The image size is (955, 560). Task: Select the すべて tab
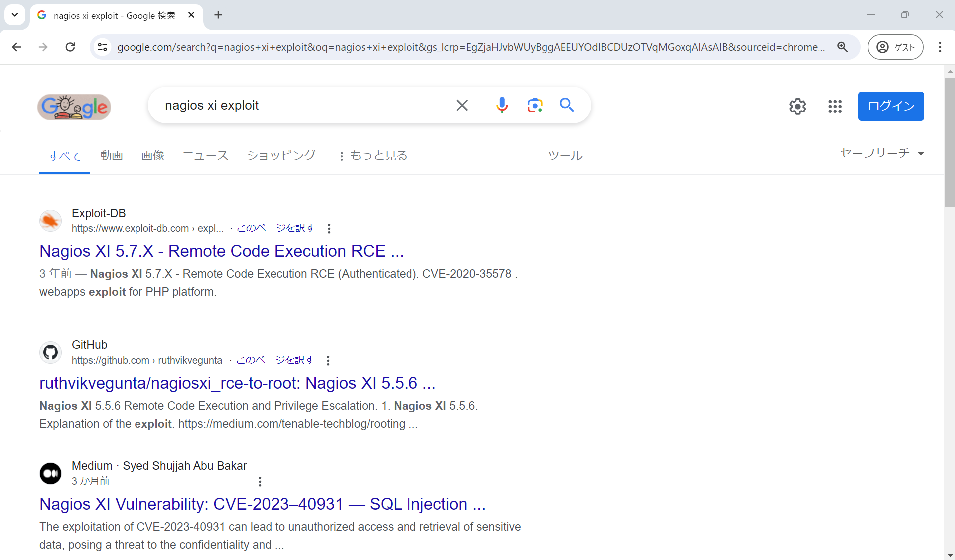[x=65, y=156]
